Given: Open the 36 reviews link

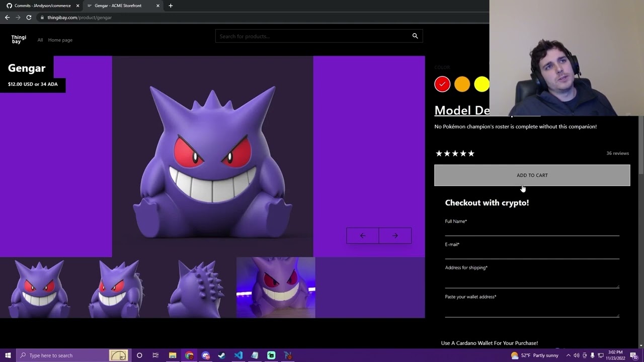Looking at the screenshot, I should (x=617, y=153).
